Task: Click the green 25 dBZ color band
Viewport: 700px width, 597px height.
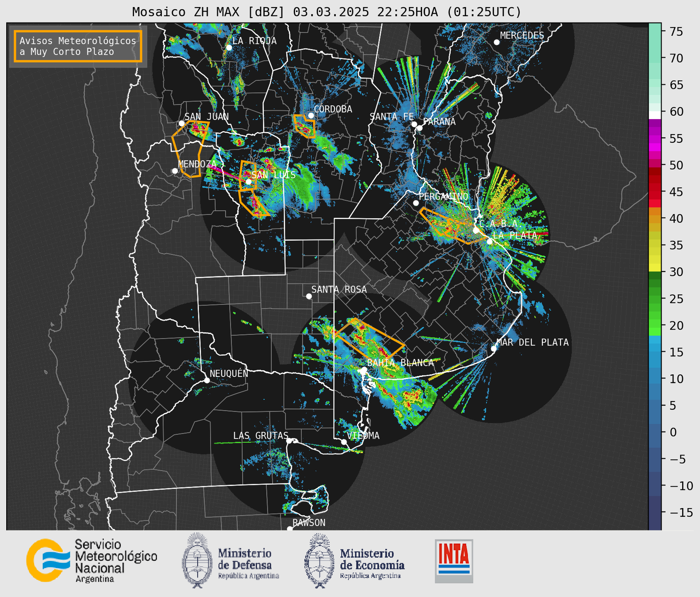Action: (655, 299)
